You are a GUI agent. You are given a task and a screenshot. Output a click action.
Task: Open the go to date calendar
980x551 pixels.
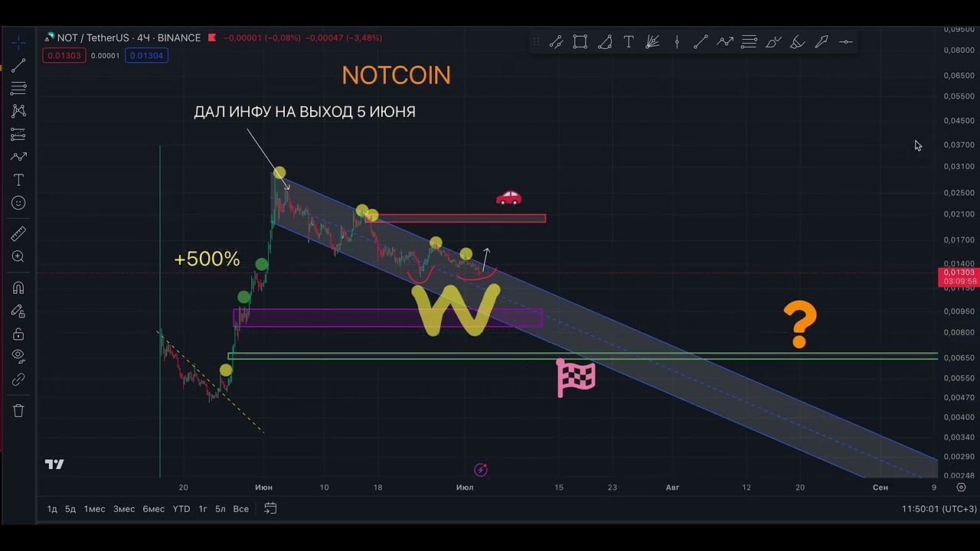270,508
